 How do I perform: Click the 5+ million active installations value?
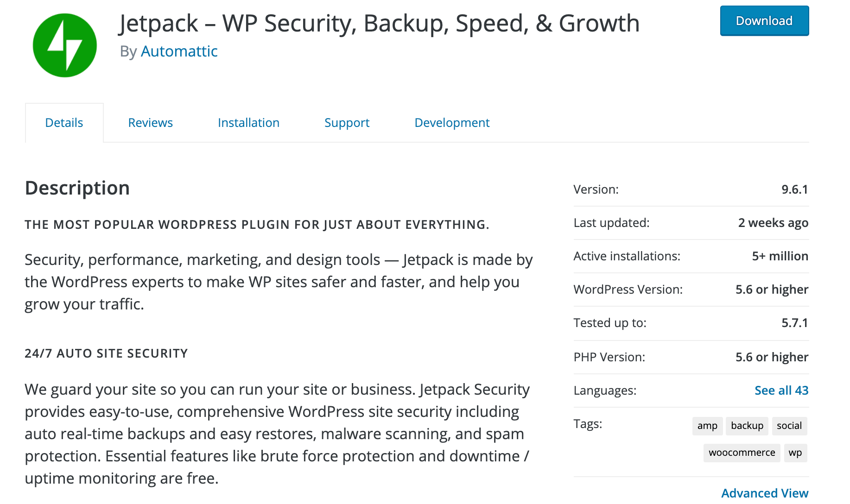pyautogui.click(x=780, y=256)
